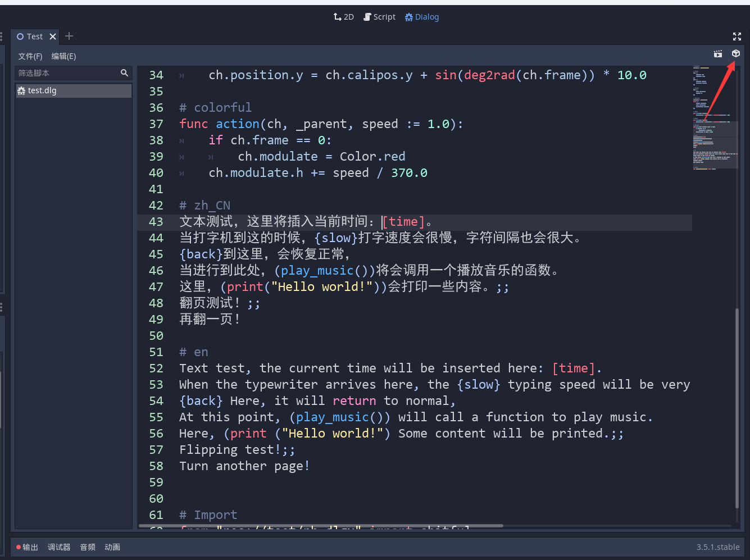Open the 编辑(E) menu
The image size is (750, 560).
63,56
